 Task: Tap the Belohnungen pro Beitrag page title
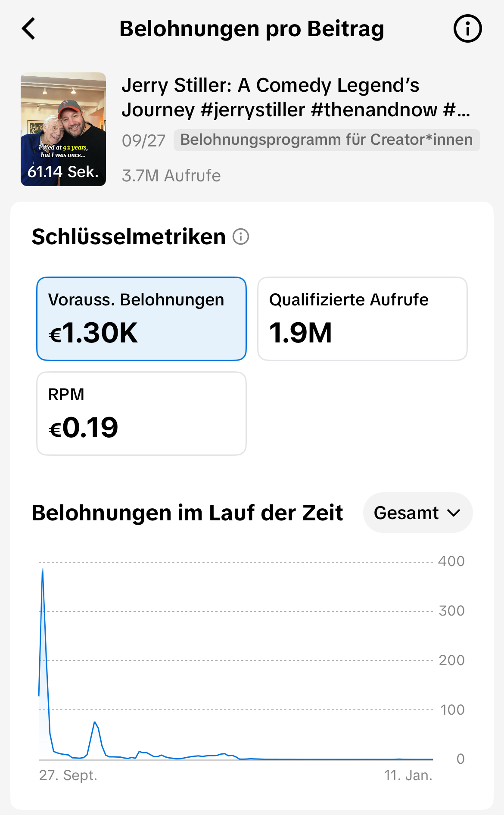(252, 29)
